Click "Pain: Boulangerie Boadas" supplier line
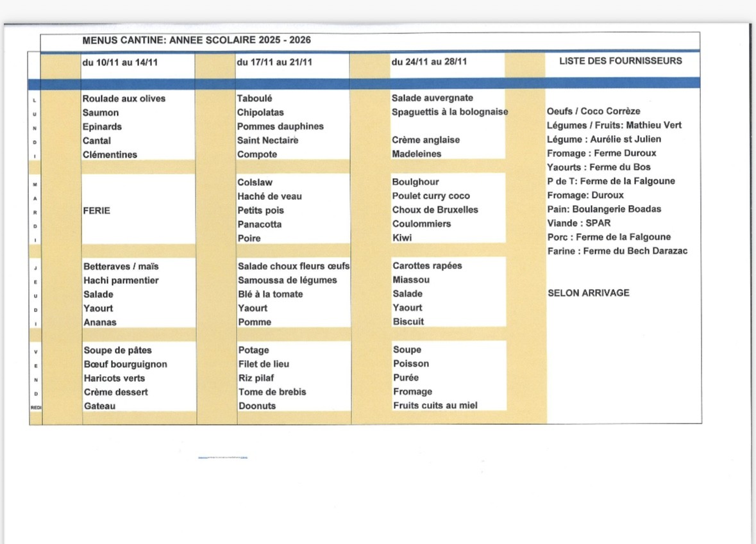Image resolution: width=756 pixels, height=544 pixels. click(x=603, y=209)
